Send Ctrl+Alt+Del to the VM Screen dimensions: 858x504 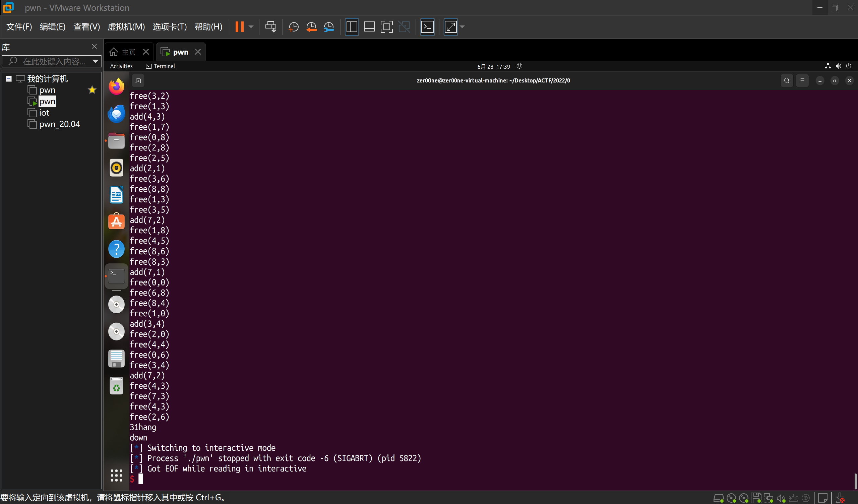(x=271, y=26)
